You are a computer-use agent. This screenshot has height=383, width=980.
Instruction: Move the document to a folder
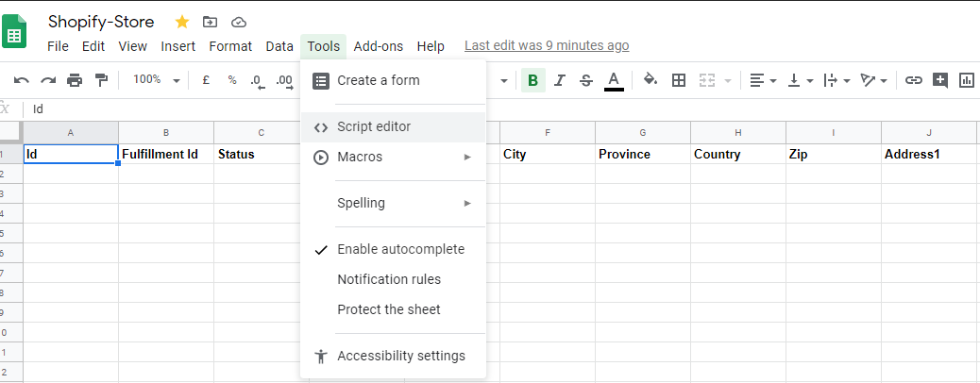[210, 23]
